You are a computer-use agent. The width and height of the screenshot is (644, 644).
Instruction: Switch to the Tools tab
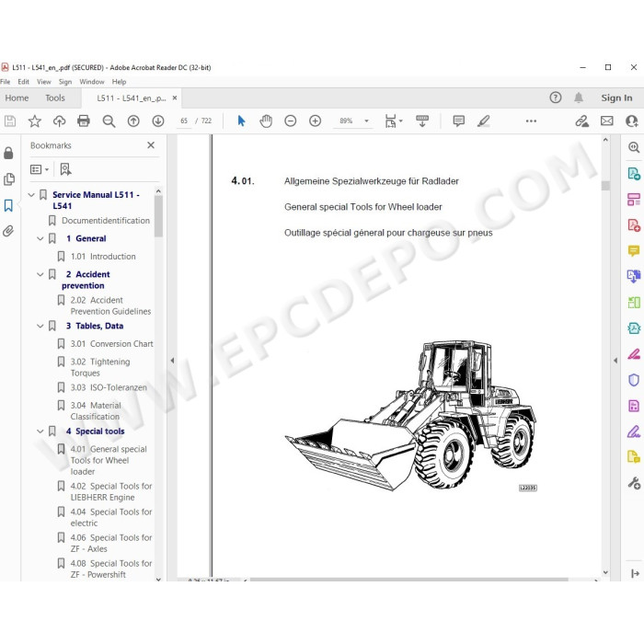click(x=55, y=98)
